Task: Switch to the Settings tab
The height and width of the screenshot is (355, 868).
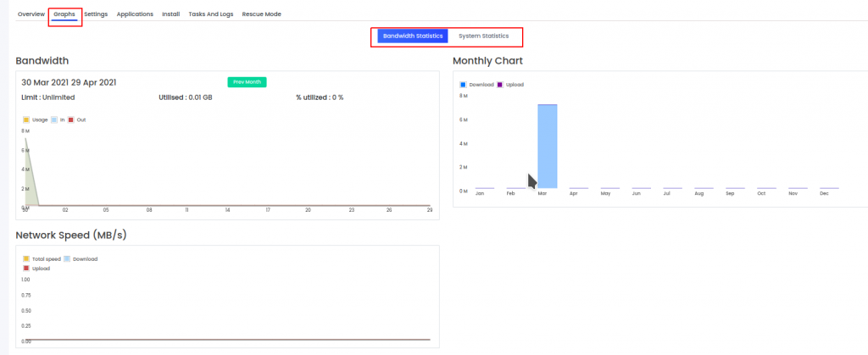Action: 96,14
